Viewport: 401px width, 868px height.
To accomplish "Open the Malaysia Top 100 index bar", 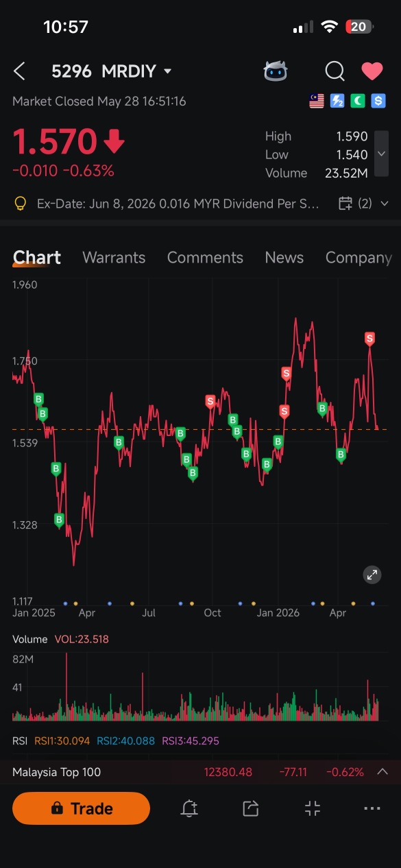I will (x=200, y=772).
